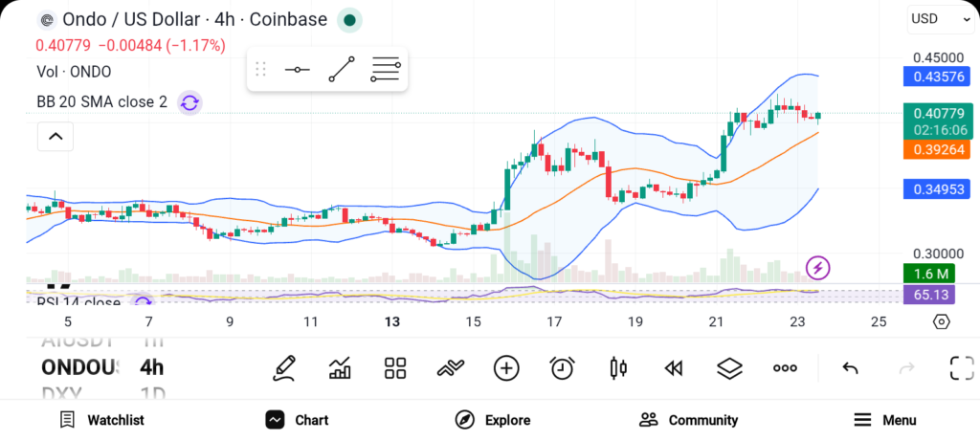
Task: Open the Explore tab
Action: (493, 420)
